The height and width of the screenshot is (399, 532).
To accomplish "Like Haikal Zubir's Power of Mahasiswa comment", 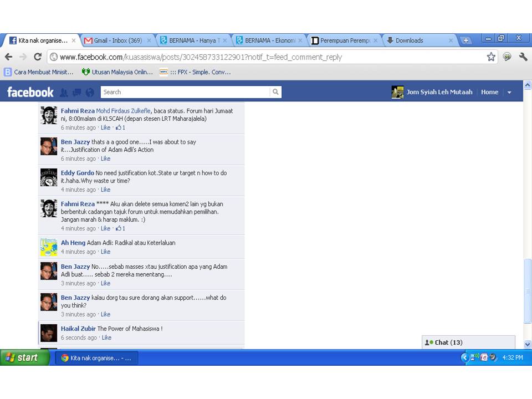I will pos(106,337).
